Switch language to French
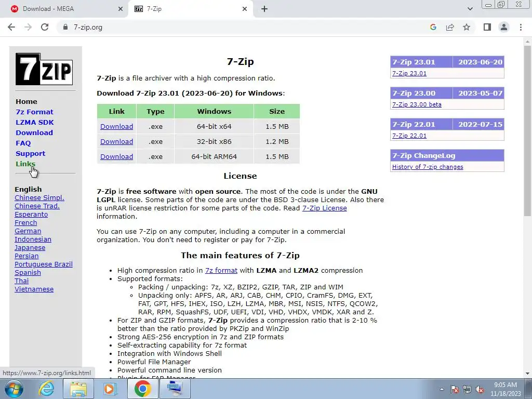This screenshot has width=532, height=399. (x=26, y=222)
